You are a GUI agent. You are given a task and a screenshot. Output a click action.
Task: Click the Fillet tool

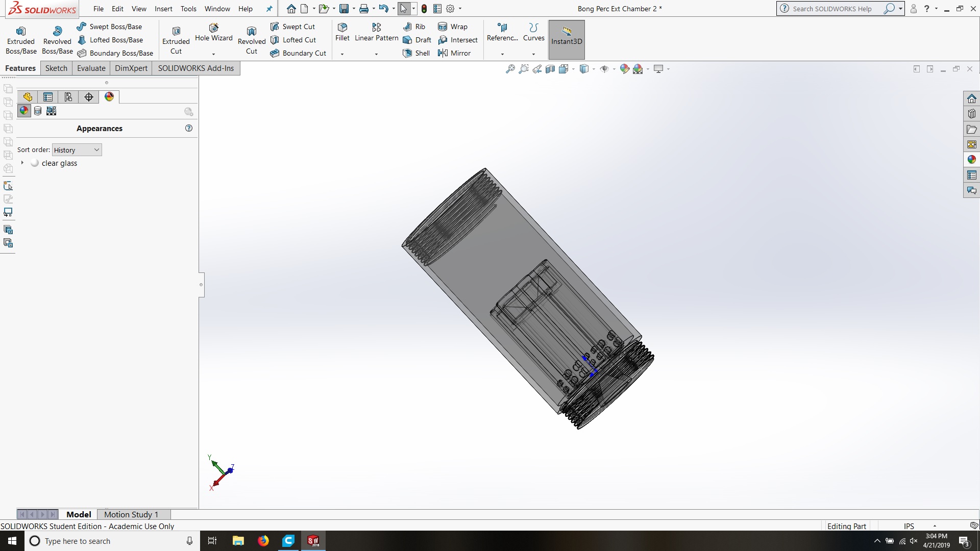tap(342, 32)
